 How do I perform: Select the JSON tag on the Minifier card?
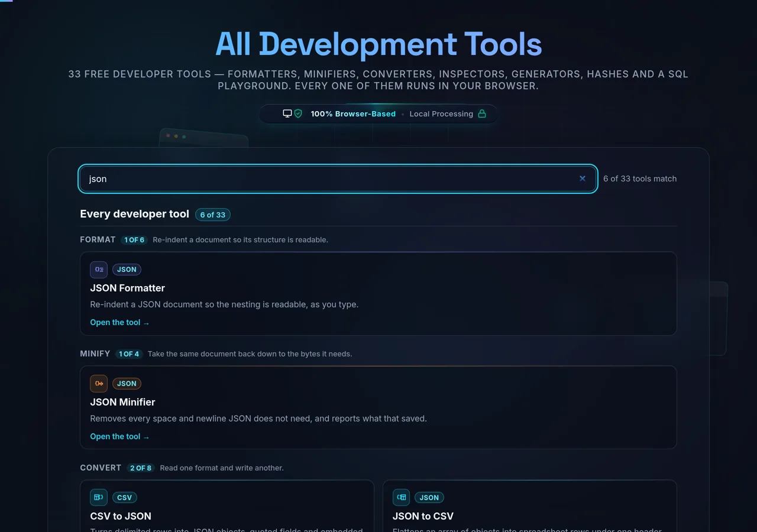pyautogui.click(x=127, y=384)
